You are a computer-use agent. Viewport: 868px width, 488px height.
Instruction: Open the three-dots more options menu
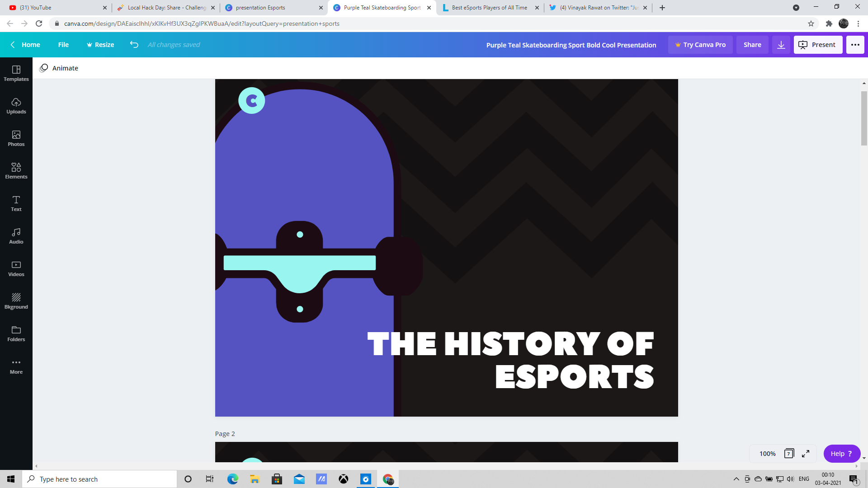(855, 45)
